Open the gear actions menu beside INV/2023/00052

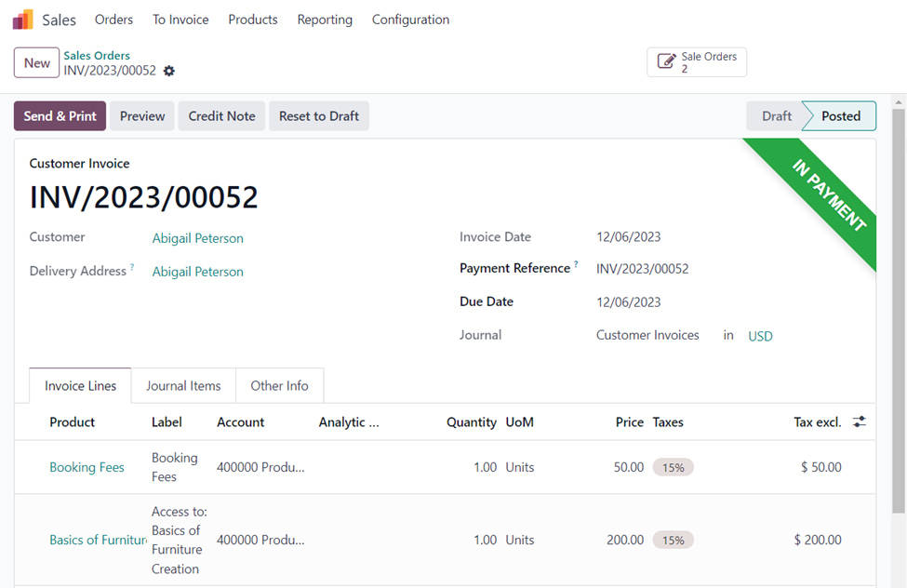click(168, 72)
